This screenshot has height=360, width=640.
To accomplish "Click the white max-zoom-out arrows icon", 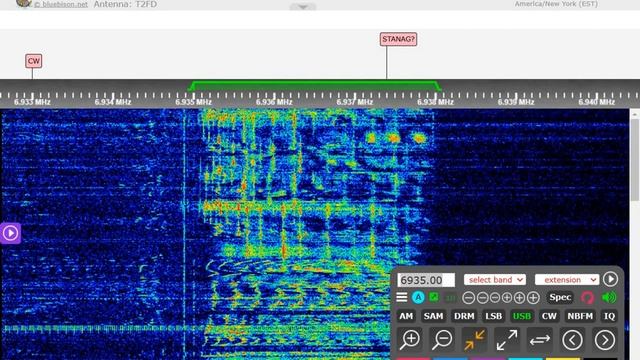I will (507, 340).
